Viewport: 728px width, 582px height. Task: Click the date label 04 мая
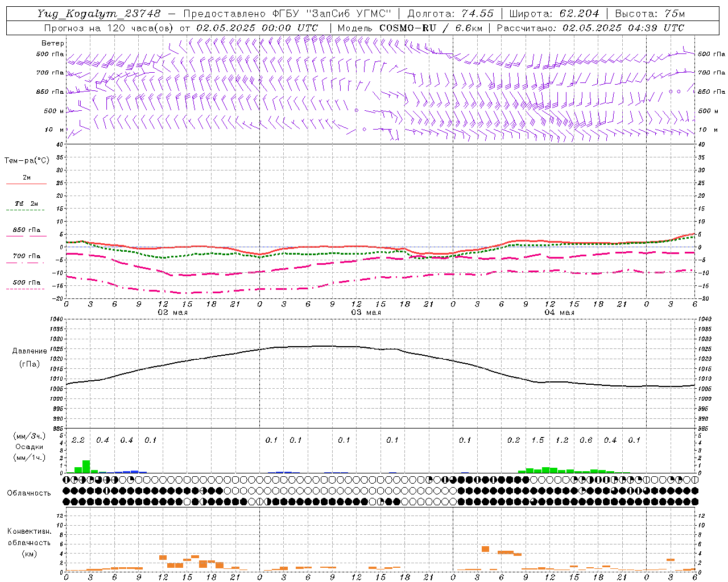[x=560, y=313]
